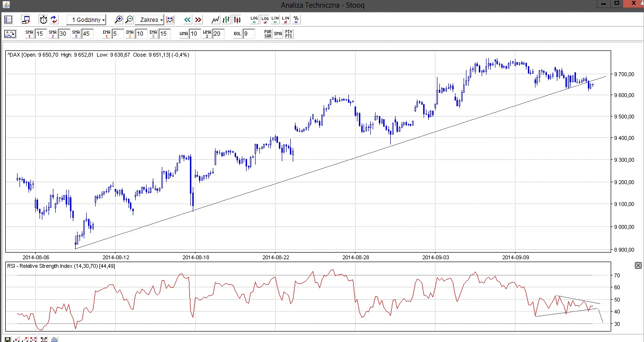This screenshot has height=342, width=644.
Task: Click the red and blue refresh arrows icon
Action: pyautogui.click(x=54, y=20)
